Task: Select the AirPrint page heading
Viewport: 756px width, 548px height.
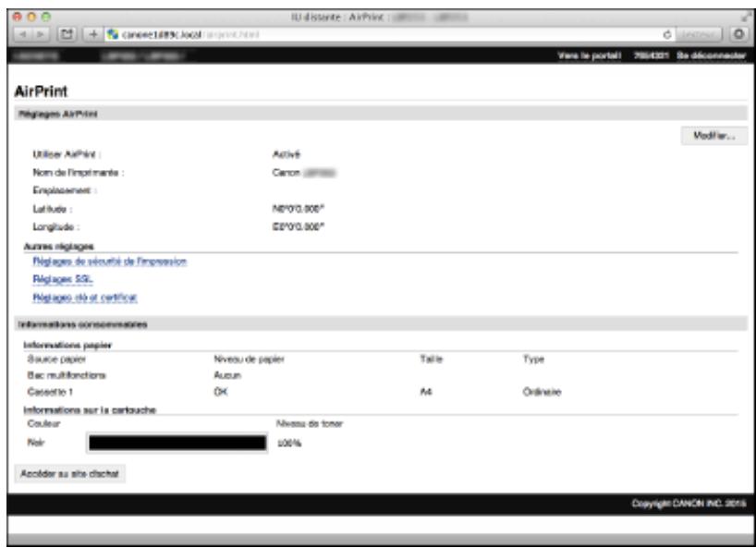Action: click(41, 91)
